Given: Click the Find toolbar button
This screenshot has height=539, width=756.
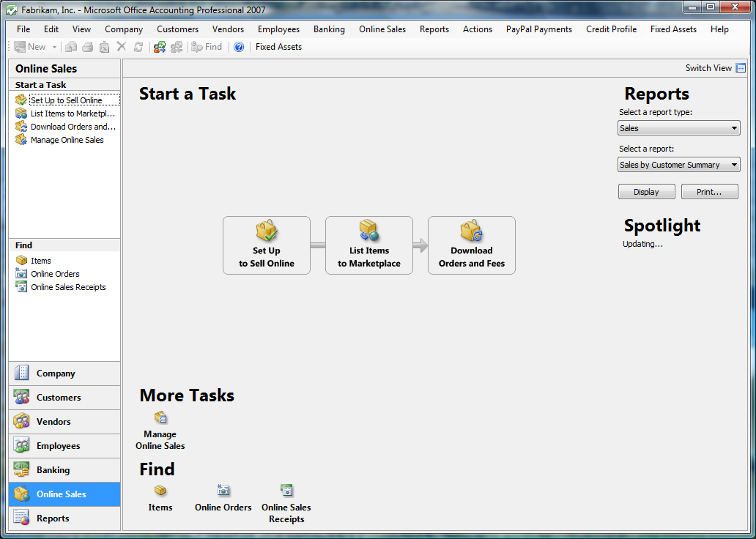Looking at the screenshot, I should coord(207,47).
